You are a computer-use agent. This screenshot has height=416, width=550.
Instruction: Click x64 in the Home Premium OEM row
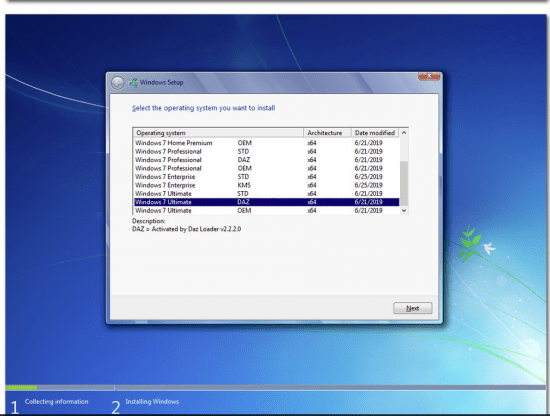click(311, 143)
